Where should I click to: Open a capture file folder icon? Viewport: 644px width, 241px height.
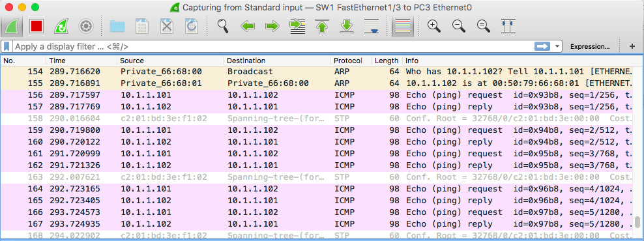pos(117,26)
